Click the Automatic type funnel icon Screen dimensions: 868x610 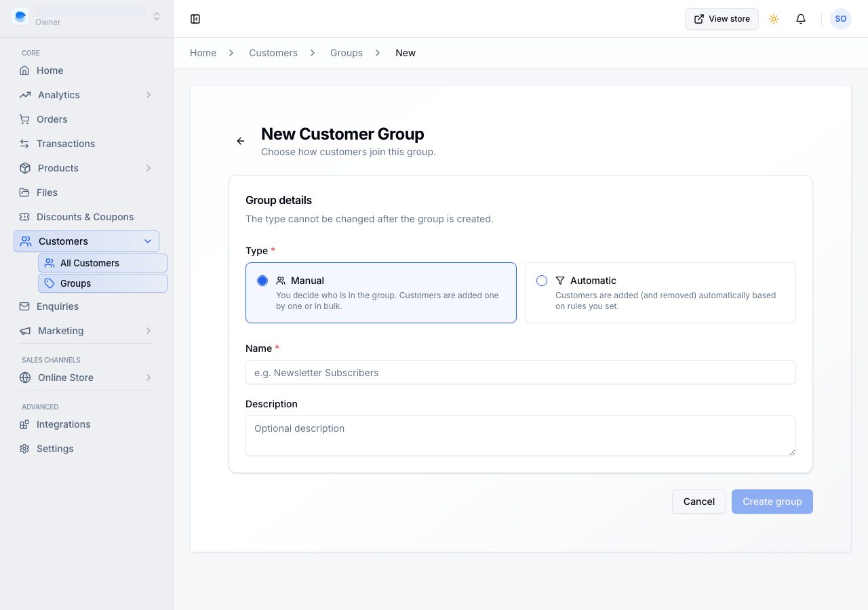(560, 281)
